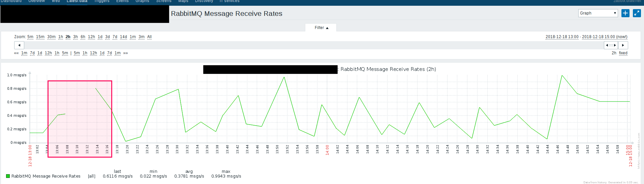Toggle the fixed period link

[623, 53]
